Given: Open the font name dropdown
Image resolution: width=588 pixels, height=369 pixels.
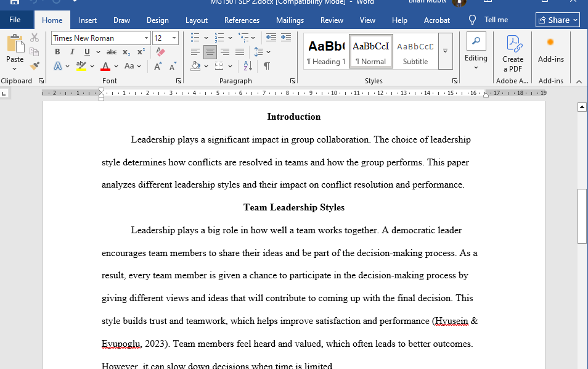Looking at the screenshot, I should [146, 38].
